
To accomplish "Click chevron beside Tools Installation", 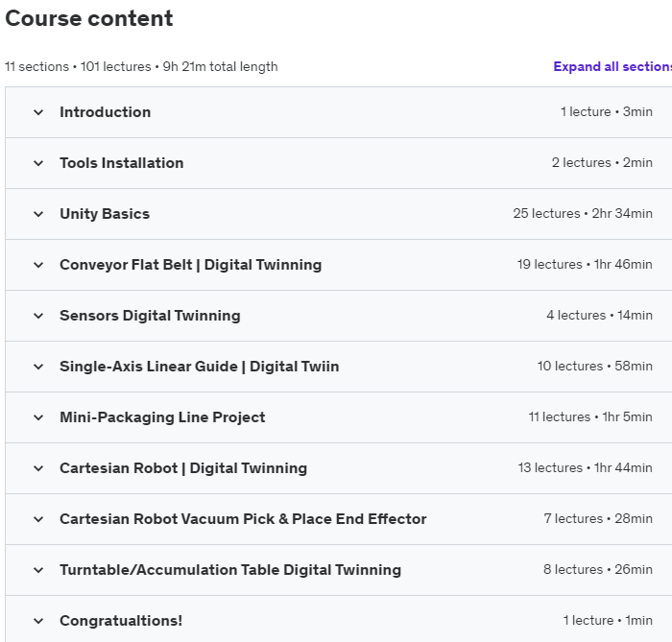I will 38,163.
